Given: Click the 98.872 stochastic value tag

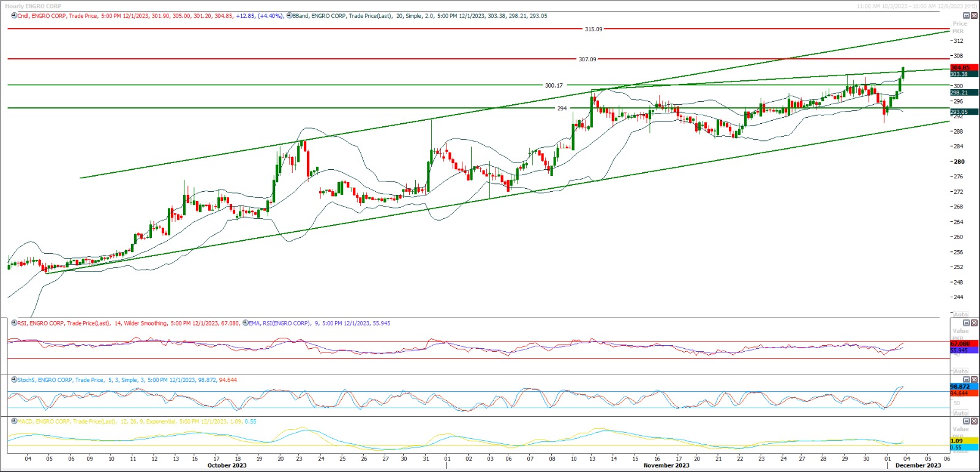Looking at the screenshot, I should [964, 387].
